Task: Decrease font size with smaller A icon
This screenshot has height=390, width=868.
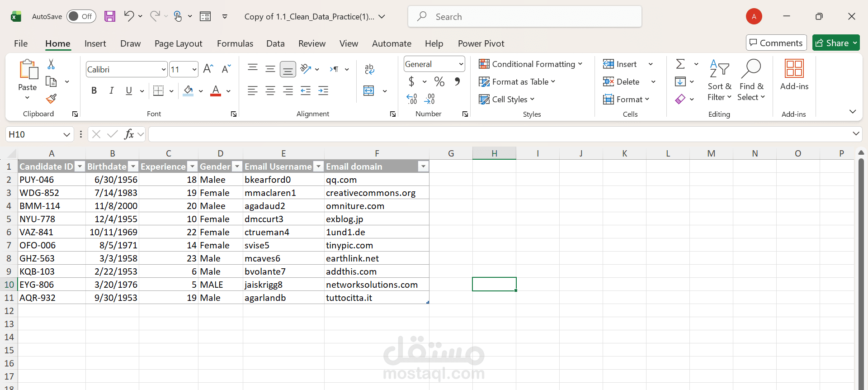Action: pos(226,69)
